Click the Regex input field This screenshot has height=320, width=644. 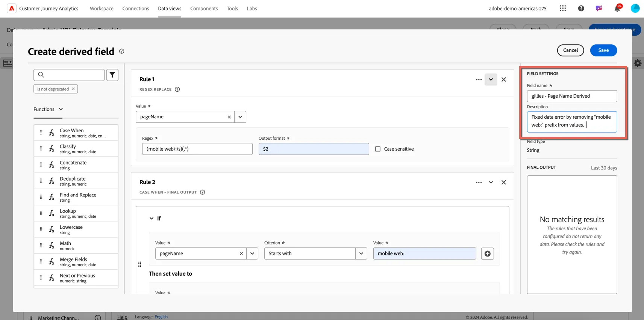(197, 149)
